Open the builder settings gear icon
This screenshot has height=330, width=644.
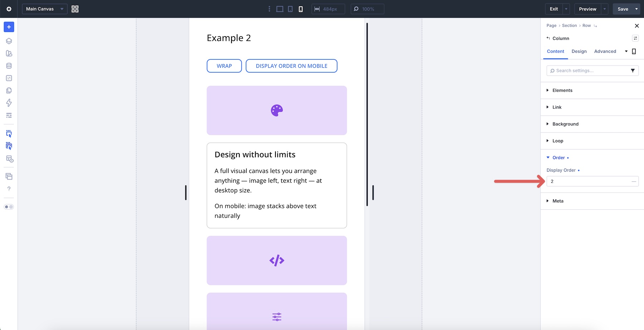tap(9, 9)
